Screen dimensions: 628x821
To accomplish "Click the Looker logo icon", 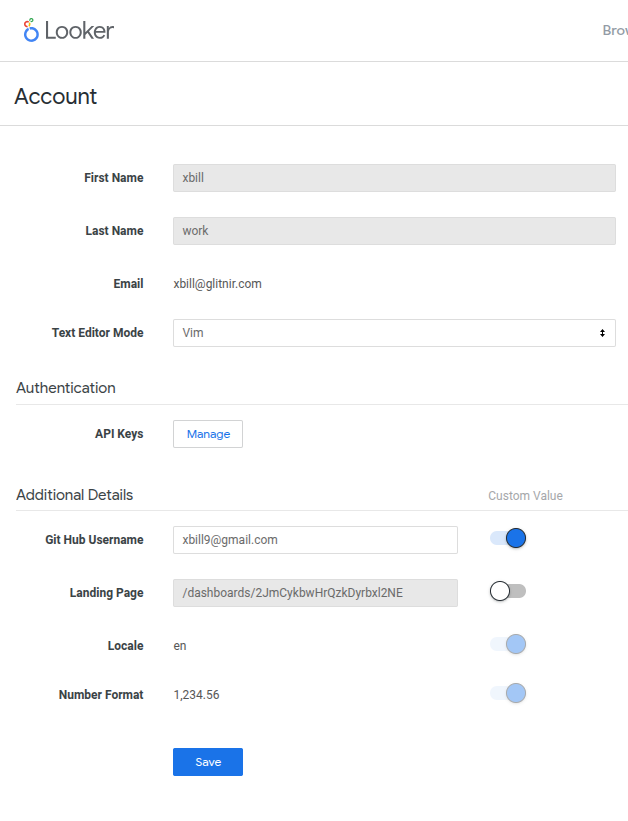I will pos(31,30).
